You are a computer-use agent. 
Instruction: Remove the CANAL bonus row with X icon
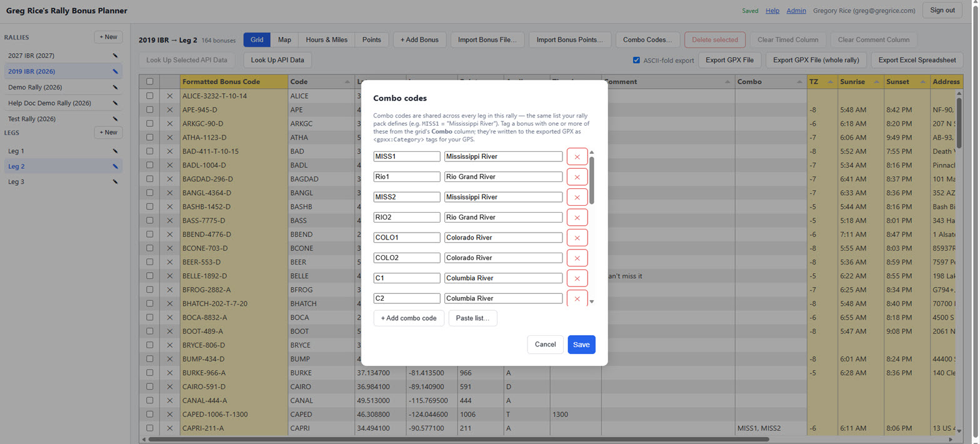[x=169, y=400]
